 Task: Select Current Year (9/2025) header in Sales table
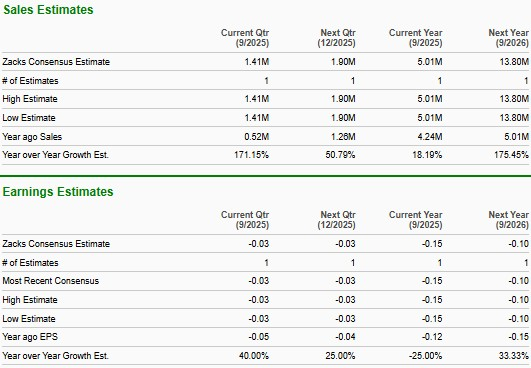click(416, 38)
